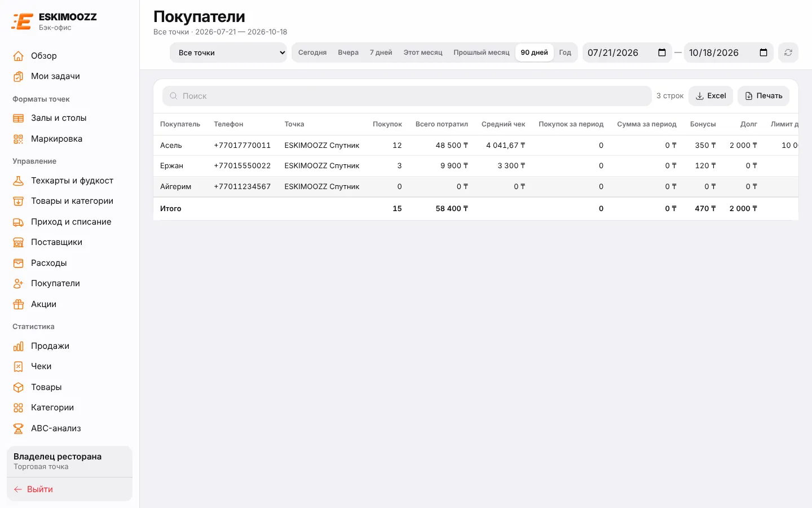Open Мои задачи clipboard icon
Image resolution: width=812 pixels, height=508 pixels.
pyautogui.click(x=19, y=76)
